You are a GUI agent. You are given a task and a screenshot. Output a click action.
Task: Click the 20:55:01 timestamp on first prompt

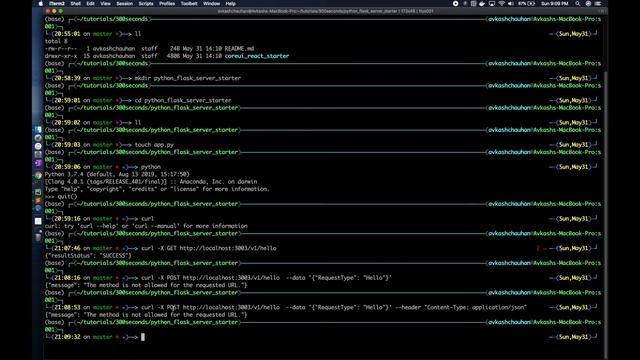67,34
